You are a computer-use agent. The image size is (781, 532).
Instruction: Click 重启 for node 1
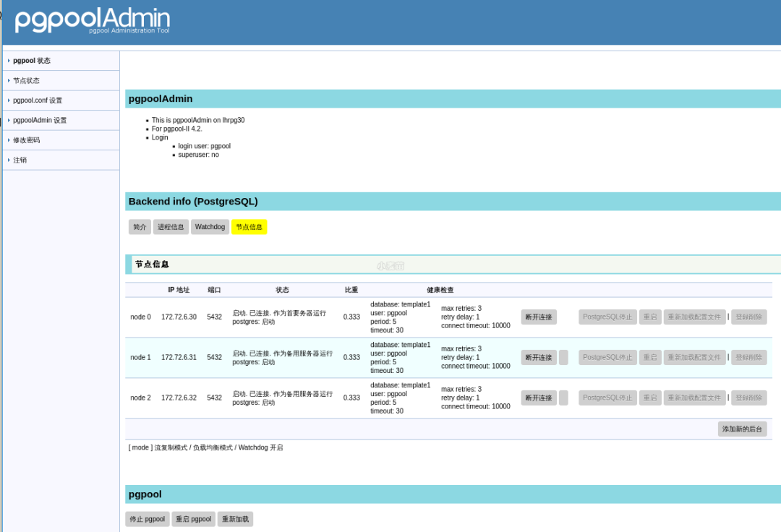click(650, 357)
